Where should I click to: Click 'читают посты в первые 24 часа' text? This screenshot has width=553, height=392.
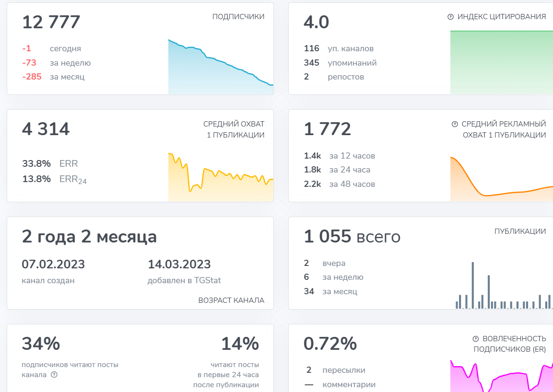(x=226, y=375)
